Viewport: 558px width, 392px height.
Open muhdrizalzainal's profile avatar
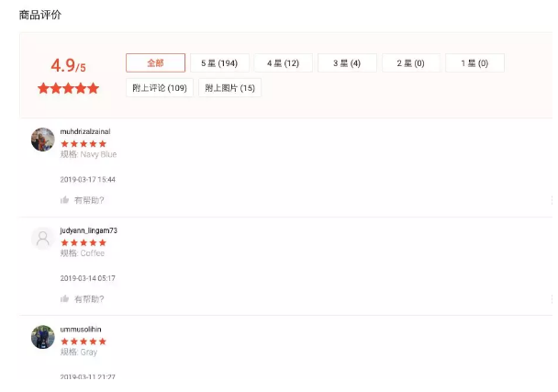point(42,140)
